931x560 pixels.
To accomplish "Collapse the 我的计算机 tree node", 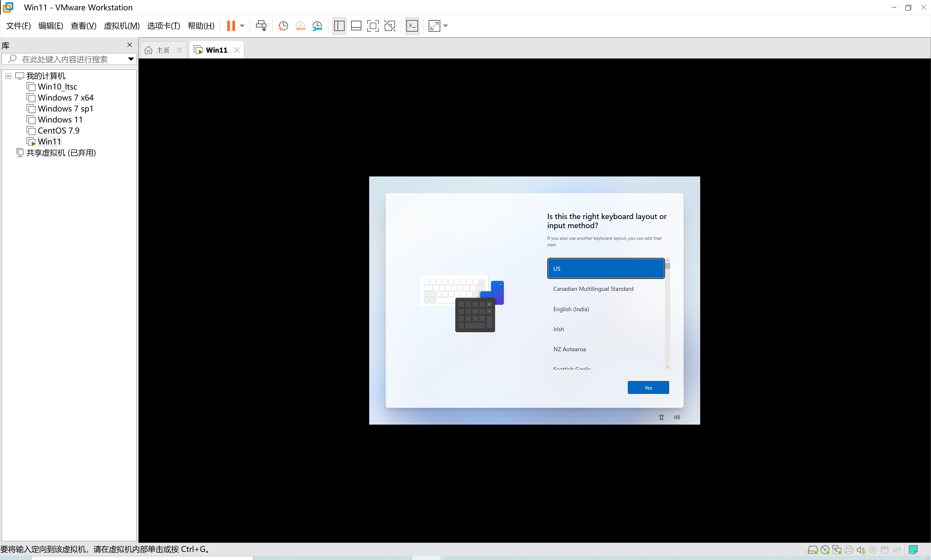I will 8,76.
